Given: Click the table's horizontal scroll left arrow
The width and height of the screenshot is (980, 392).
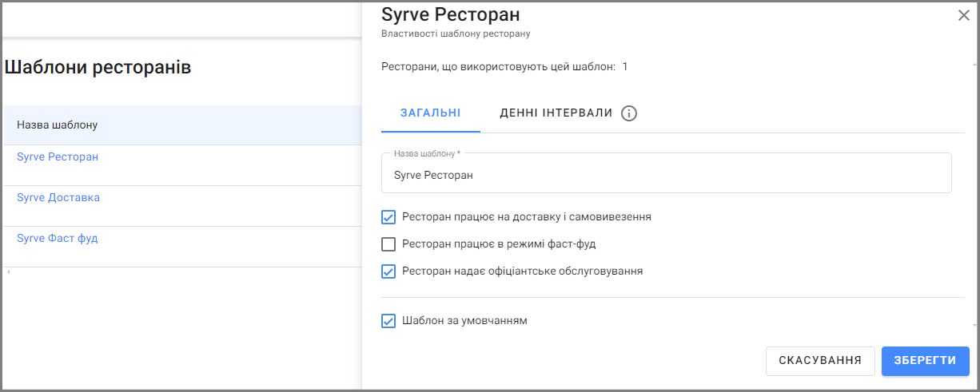Looking at the screenshot, I should pyautogui.click(x=9, y=272).
